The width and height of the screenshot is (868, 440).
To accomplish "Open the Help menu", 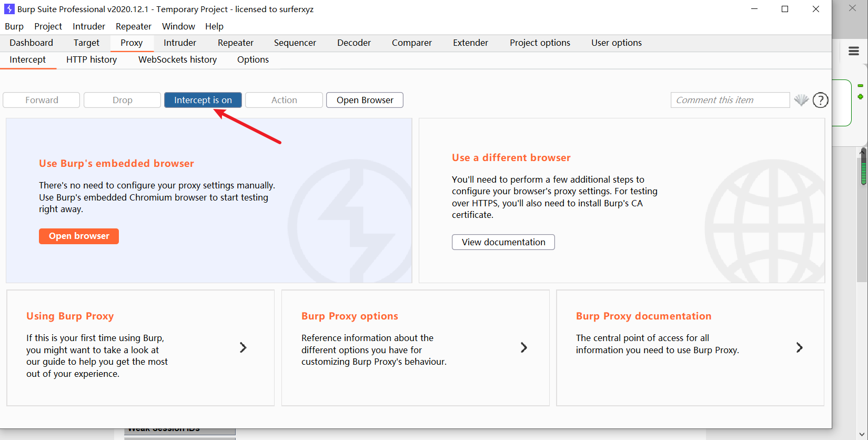I will [x=214, y=26].
